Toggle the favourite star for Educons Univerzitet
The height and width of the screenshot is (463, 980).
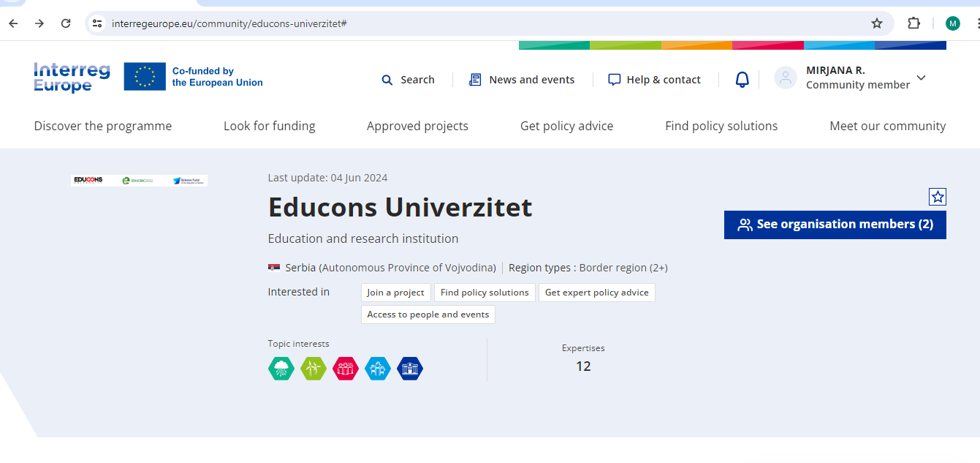point(938,197)
